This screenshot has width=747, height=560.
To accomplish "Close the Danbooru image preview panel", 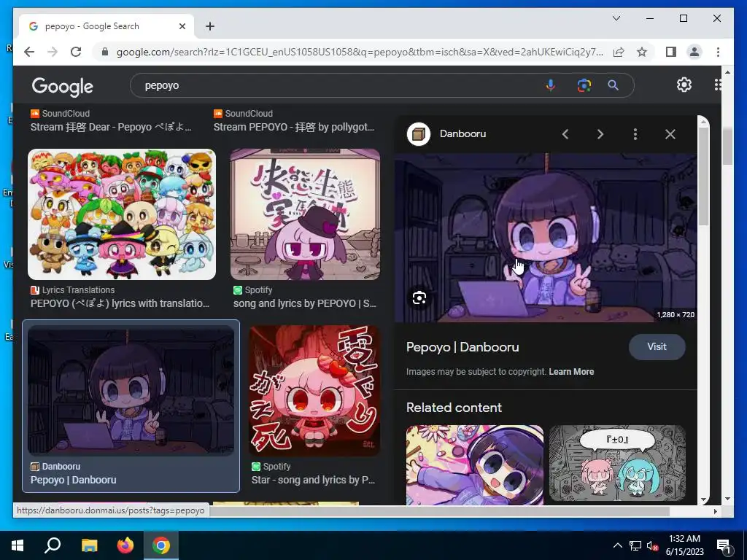I will [670, 134].
